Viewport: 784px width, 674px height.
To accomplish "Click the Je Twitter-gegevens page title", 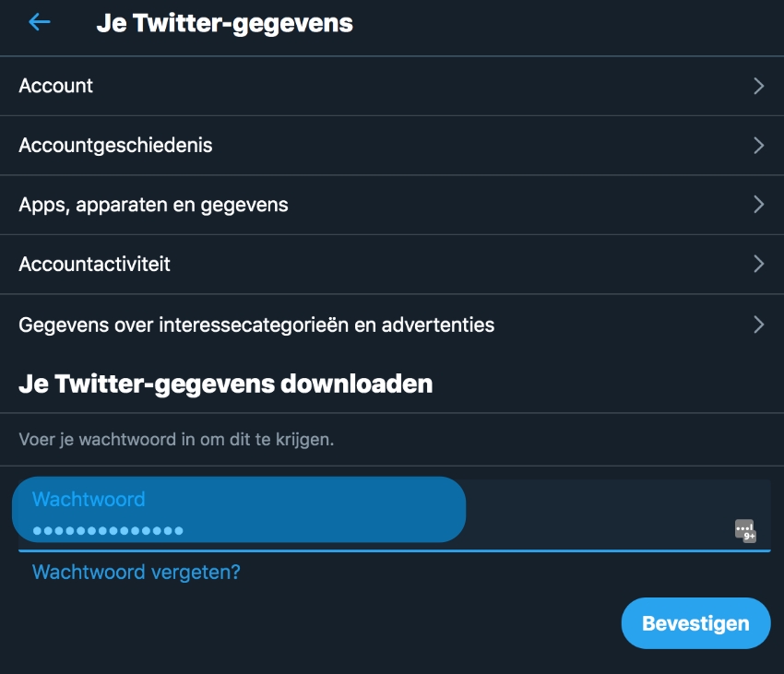I will click(224, 23).
